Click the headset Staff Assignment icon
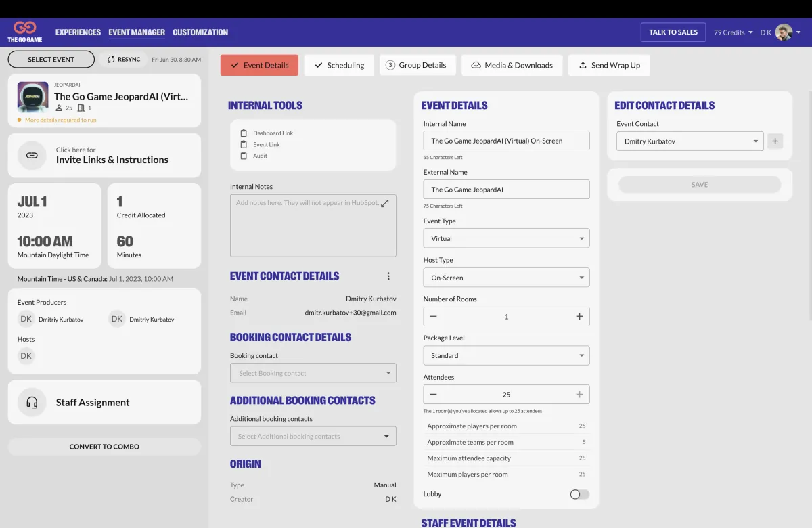Viewport: 812px width, 528px height. (32, 402)
